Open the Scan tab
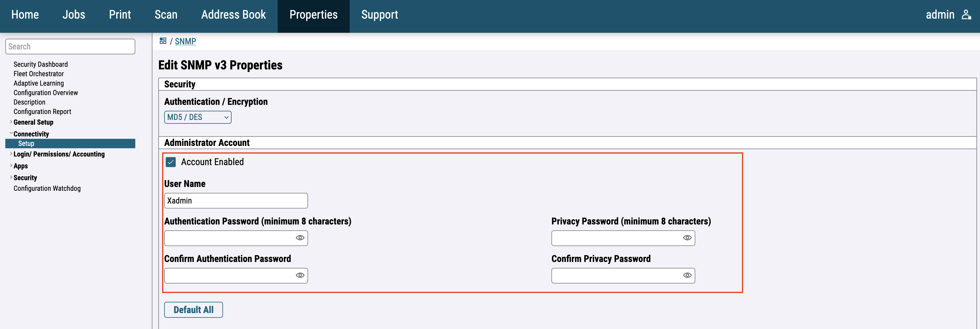Viewport: 980px width, 329px height. (x=166, y=15)
